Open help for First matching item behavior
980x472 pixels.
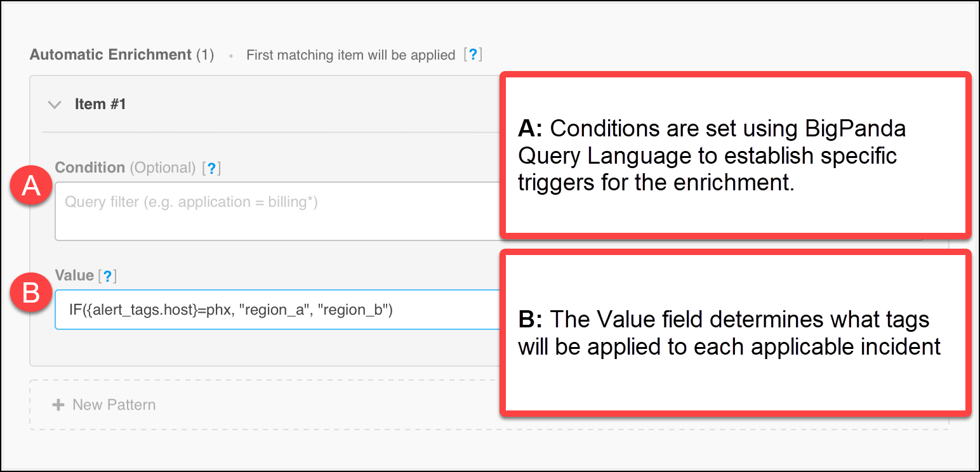coord(474,55)
